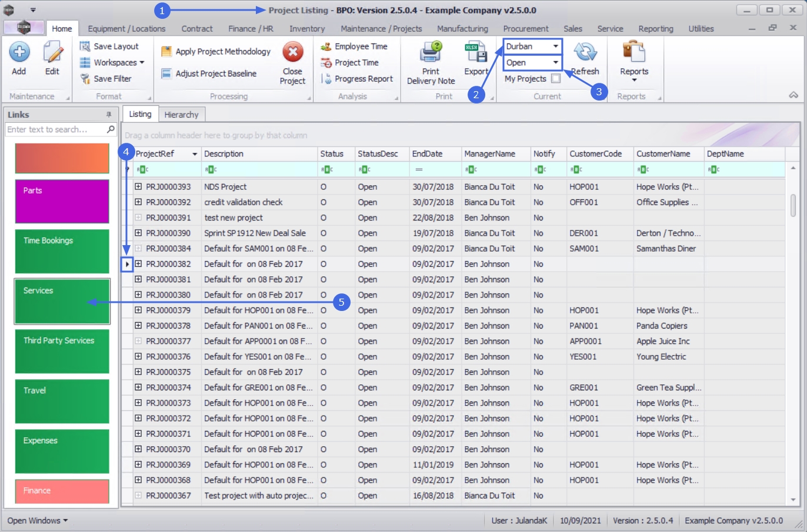Open the Durban site dropdown
The image size is (807, 532).
click(555, 46)
